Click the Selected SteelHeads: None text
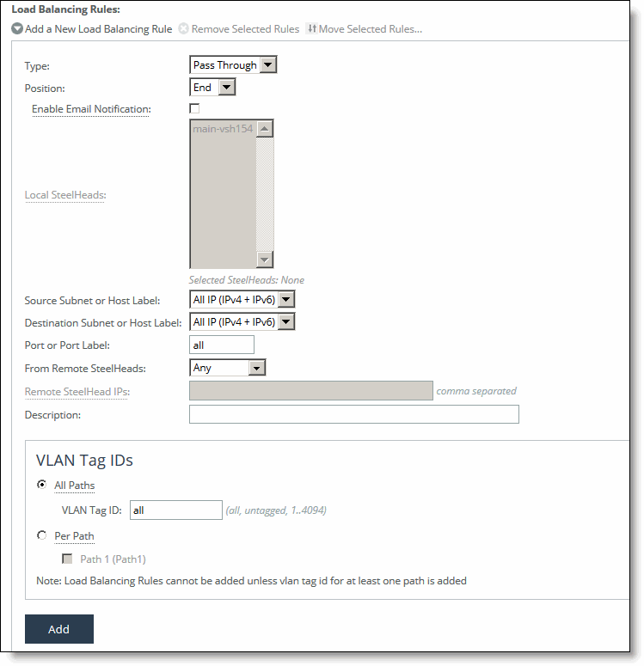Screen dimensions: 644x666 [x=247, y=280]
